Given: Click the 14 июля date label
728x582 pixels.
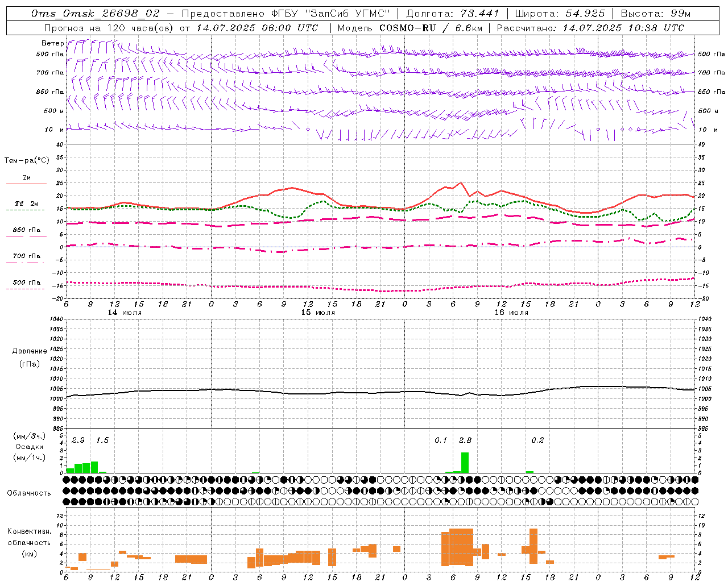Looking at the screenshot, I should tap(125, 313).
